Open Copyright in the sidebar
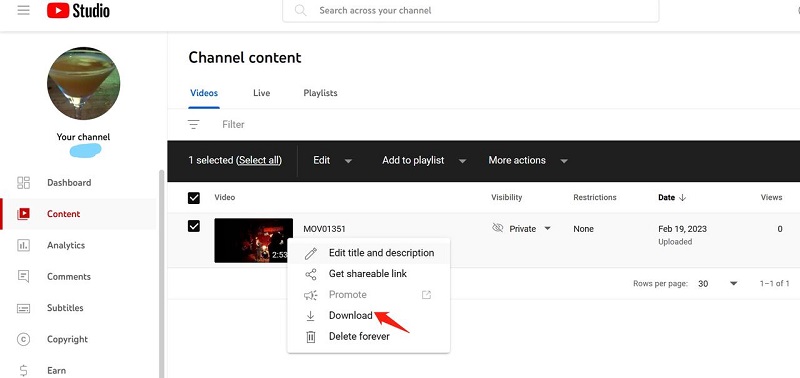The height and width of the screenshot is (378, 800). 79,339
